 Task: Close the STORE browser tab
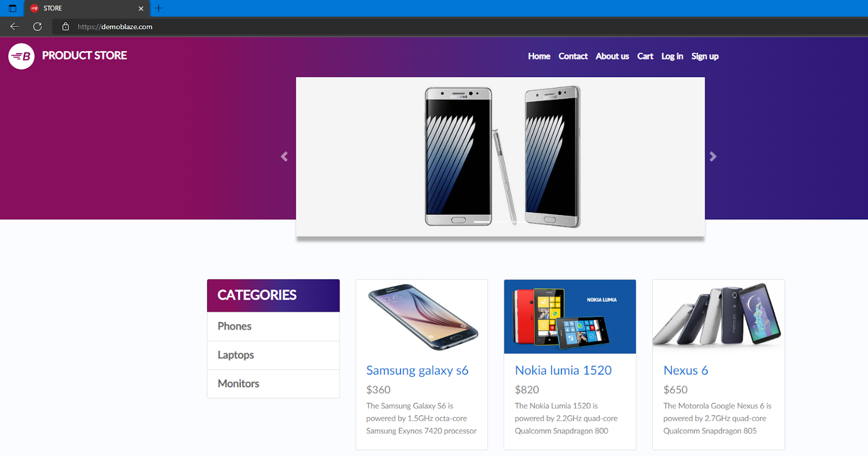(x=141, y=9)
